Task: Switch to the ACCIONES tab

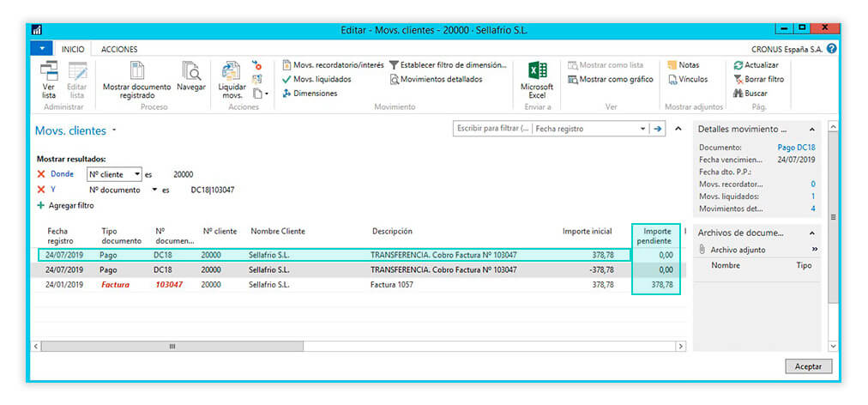Action: (119, 49)
